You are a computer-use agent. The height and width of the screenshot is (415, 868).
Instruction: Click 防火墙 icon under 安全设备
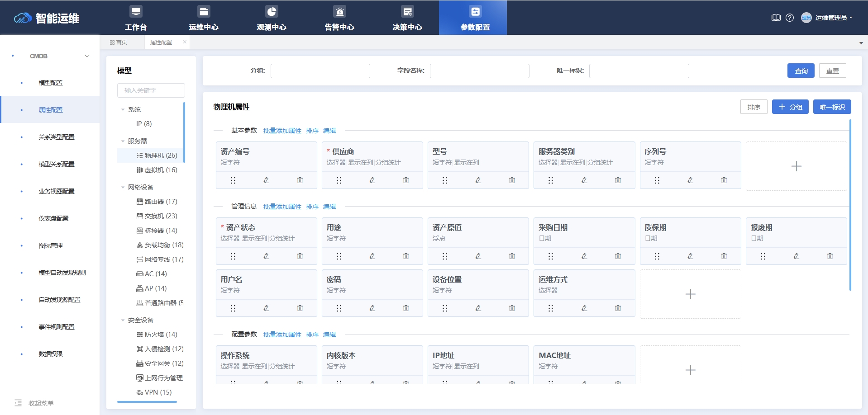[x=139, y=334]
